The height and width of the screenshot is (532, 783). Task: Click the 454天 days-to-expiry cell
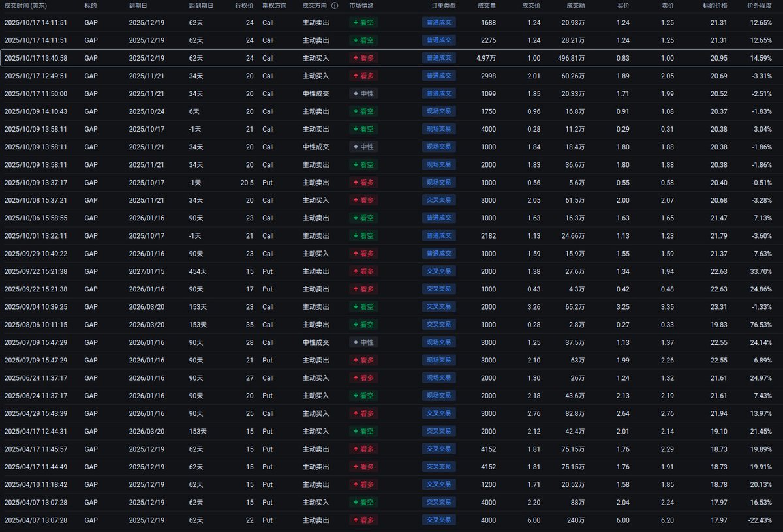pos(198,271)
